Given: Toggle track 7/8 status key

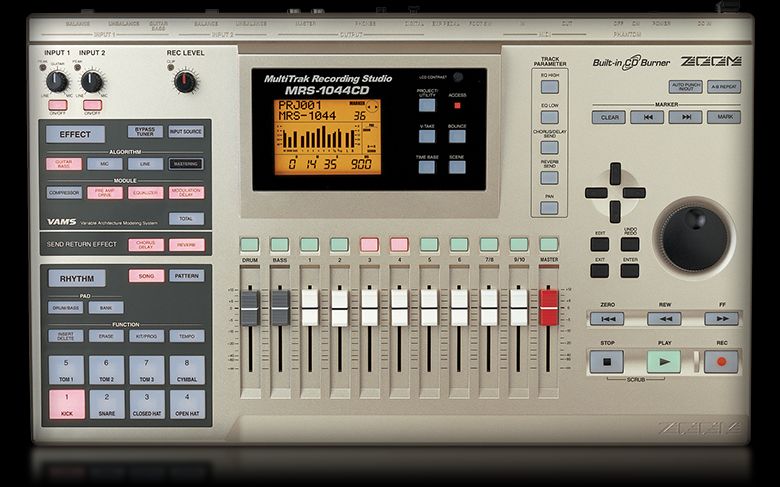Looking at the screenshot, I should pos(489,244).
